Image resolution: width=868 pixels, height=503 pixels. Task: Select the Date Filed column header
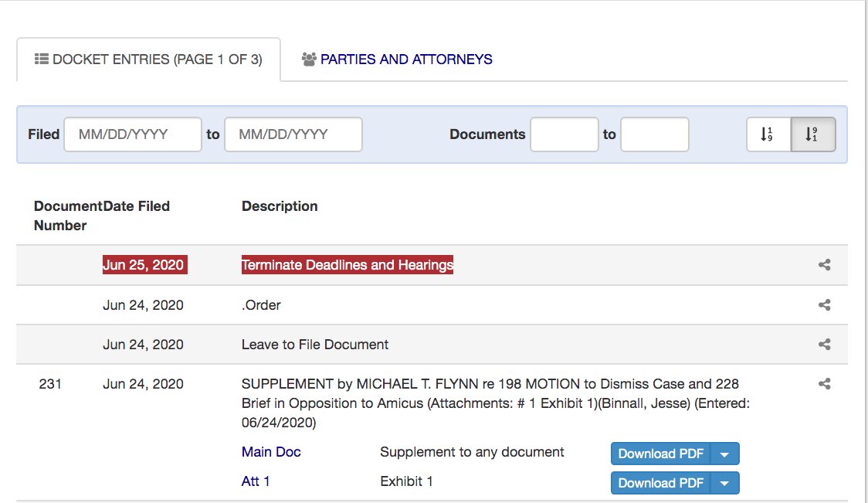tap(136, 206)
